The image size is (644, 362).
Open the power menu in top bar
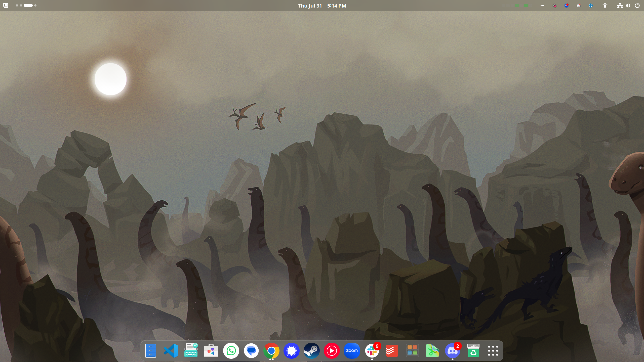(x=637, y=6)
